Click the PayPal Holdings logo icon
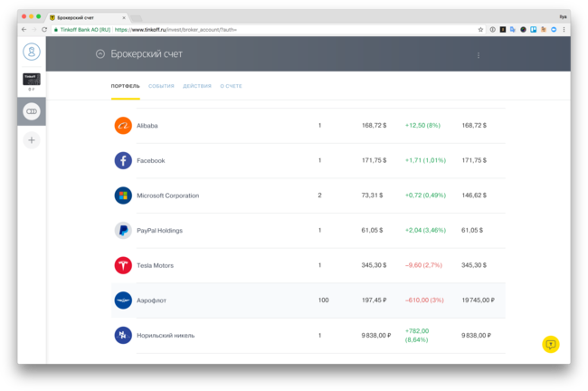 [123, 231]
